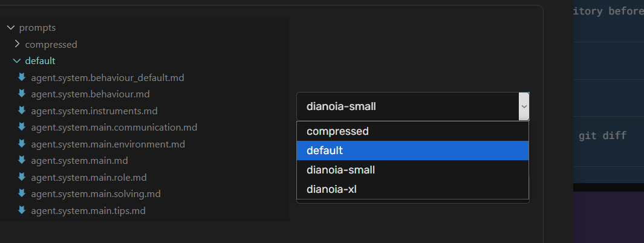Collapse the prompts folder chevron

[11, 28]
